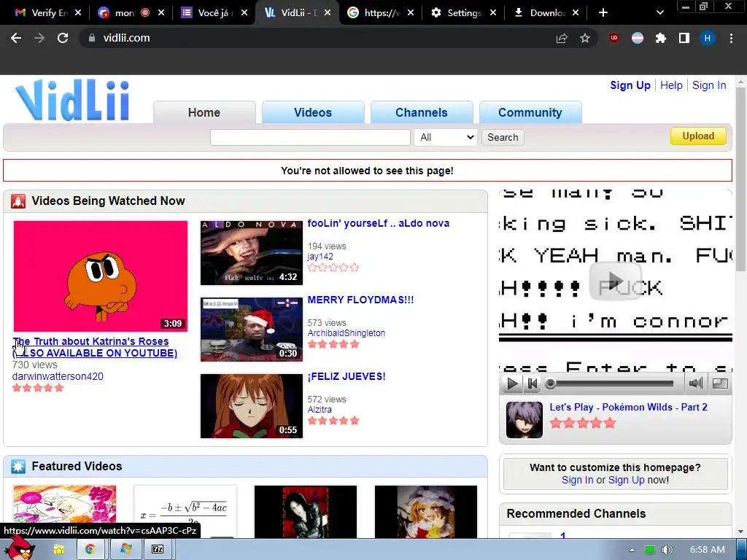This screenshot has height=560, width=747.
Task: Open the Aldo Nova video thumbnail
Action: pos(252,253)
